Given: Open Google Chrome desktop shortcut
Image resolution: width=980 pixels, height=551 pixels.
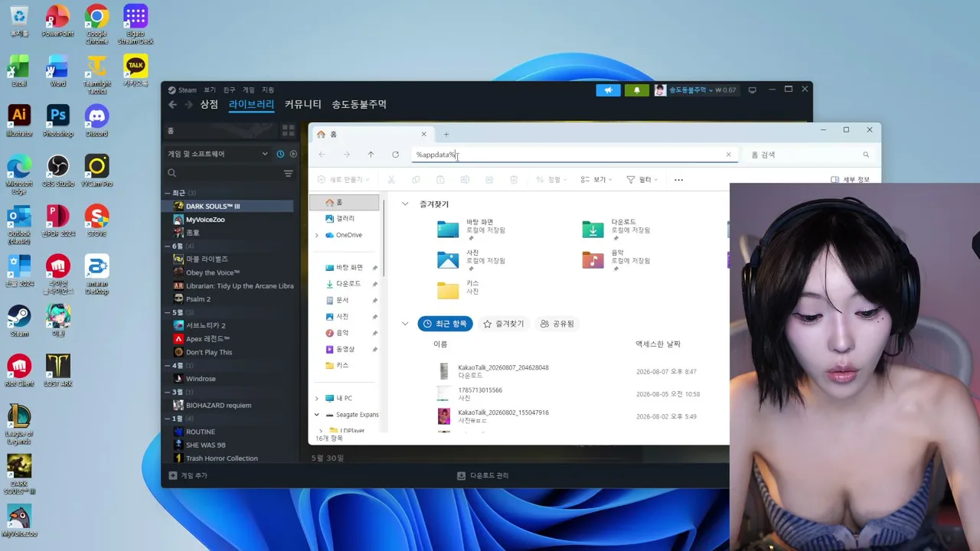Looking at the screenshot, I should (x=96, y=24).
